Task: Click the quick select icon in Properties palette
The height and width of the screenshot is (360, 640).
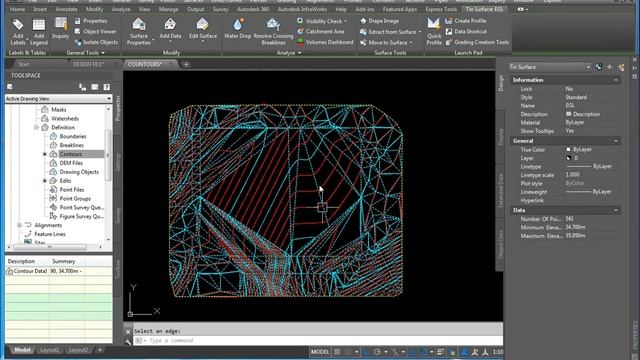Action: click(621, 67)
